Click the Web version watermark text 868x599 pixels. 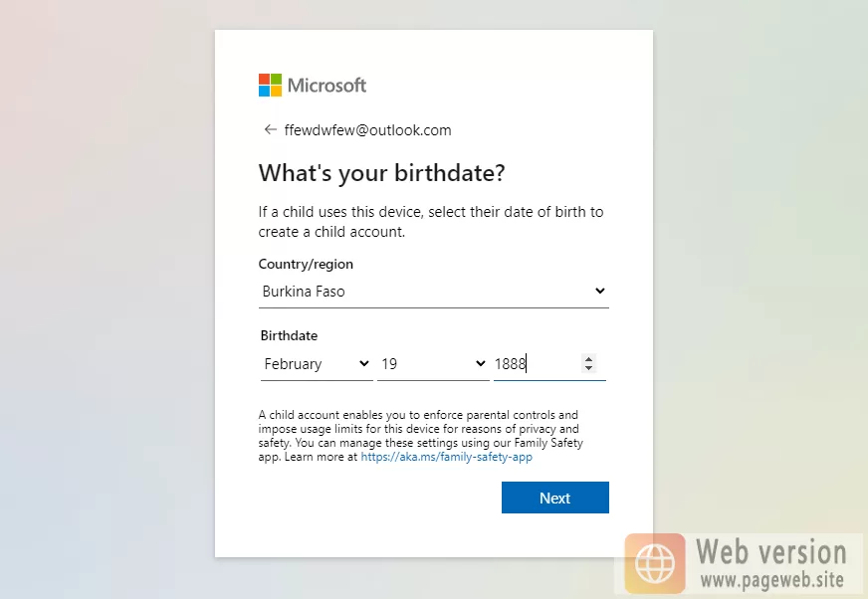(x=771, y=552)
